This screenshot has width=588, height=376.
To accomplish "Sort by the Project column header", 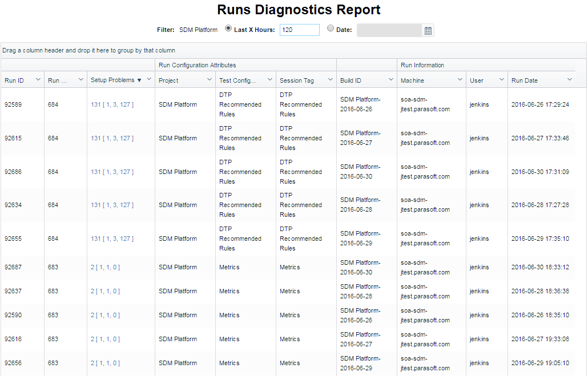I will 168,80.
